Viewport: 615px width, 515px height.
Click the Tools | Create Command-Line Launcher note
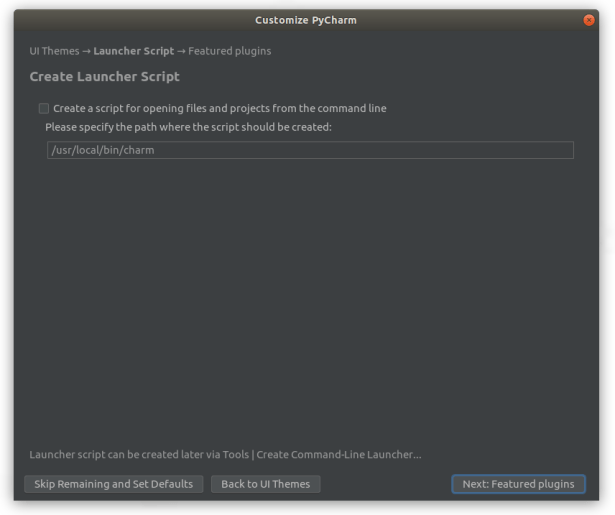click(225, 455)
